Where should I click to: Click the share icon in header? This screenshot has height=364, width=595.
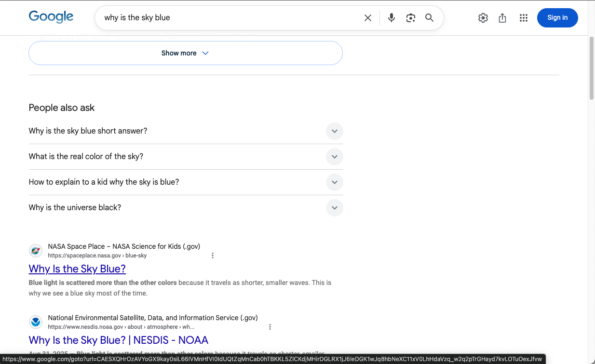502,18
